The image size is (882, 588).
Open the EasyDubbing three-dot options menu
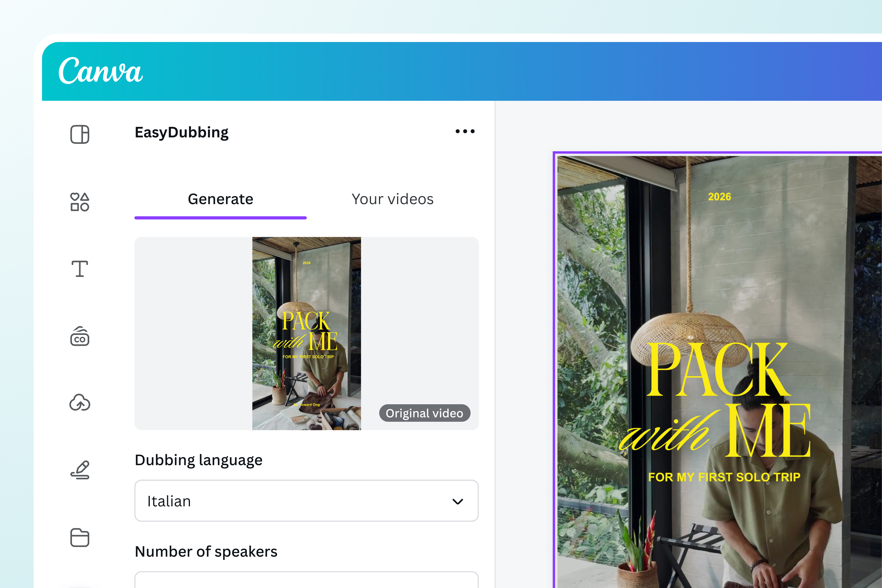click(x=465, y=131)
